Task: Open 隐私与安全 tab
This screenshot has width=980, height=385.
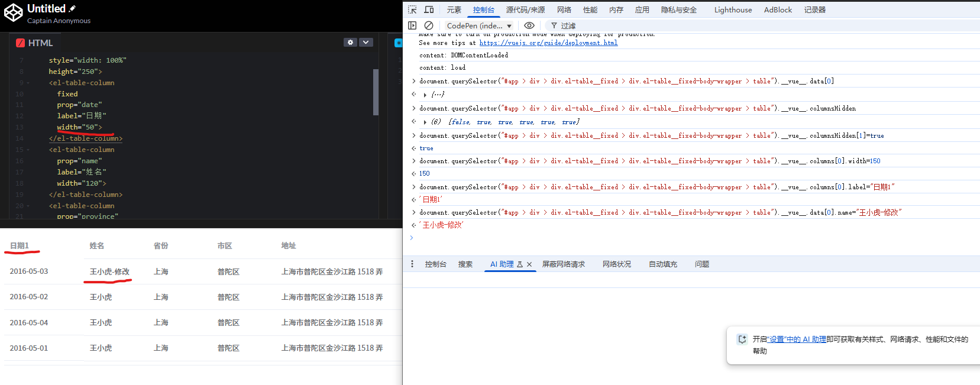Action: pos(679,9)
